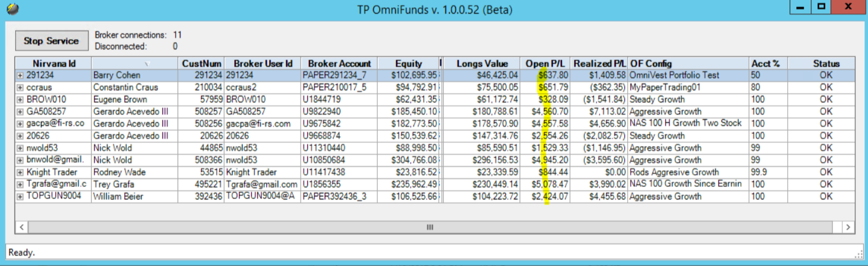Screen dimensions: 868x266
Task: Click CustNum cell 508366
Action: click(x=202, y=160)
